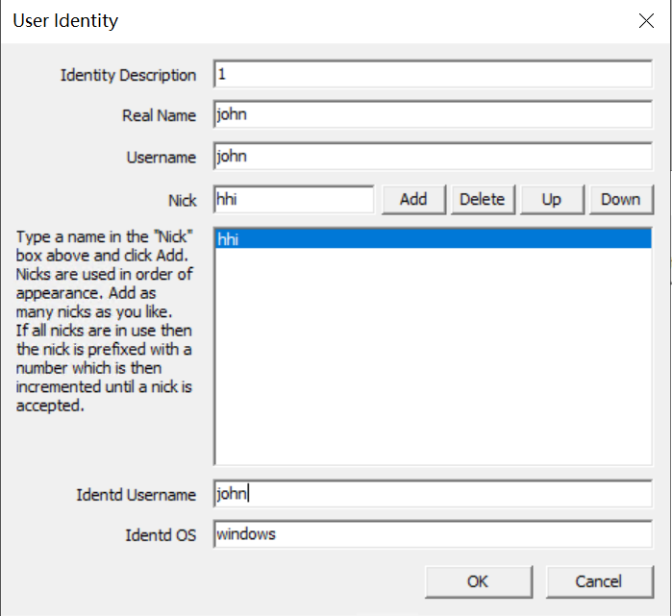
Task: Close the User Identity window with X
Action: pos(646,21)
